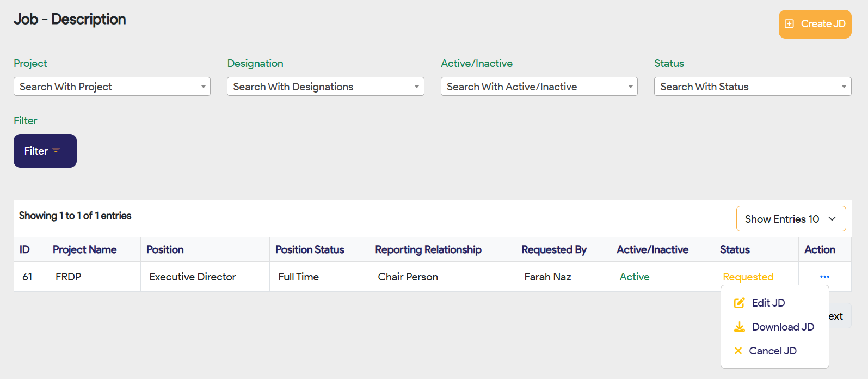
Task: Expand the Search With Active/Inactive dropdown
Action: pyautogui.click(x=539, y=87)
